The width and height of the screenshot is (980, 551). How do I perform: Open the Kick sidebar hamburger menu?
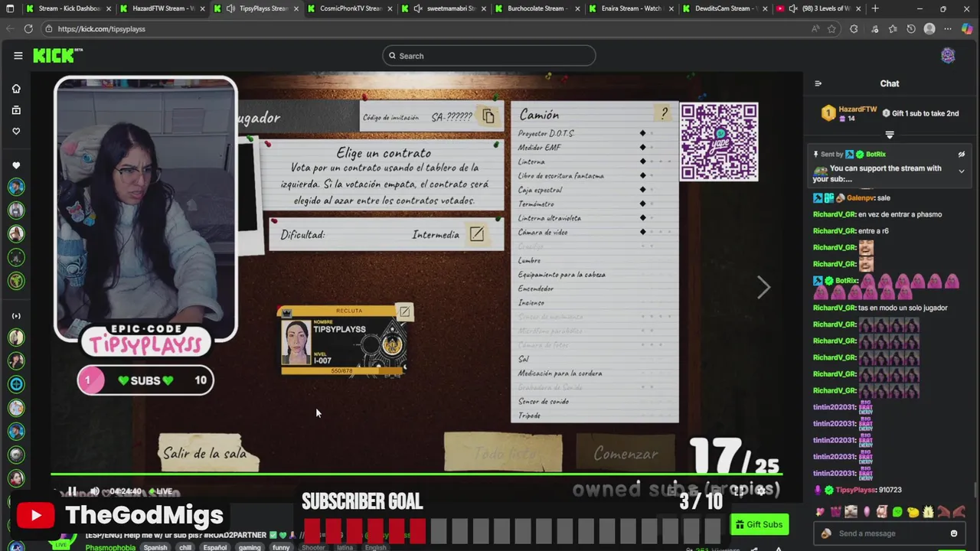pos(18,55)
